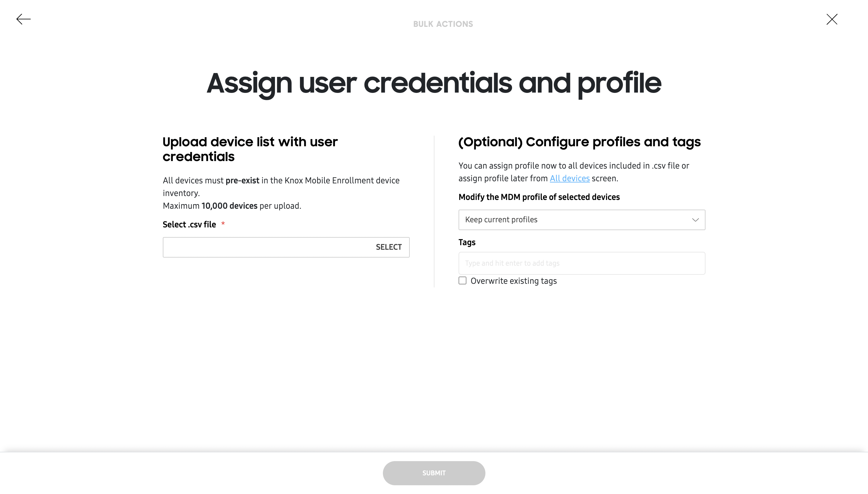Click the BULK ACTIONS header text
The width and height of the screenshot is (868, 494).
[x=443, y=24]
